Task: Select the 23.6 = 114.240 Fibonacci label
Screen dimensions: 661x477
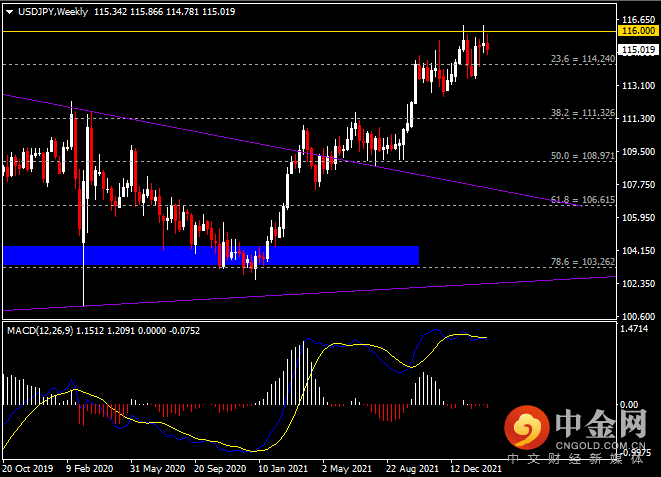Action: point(583,59)
